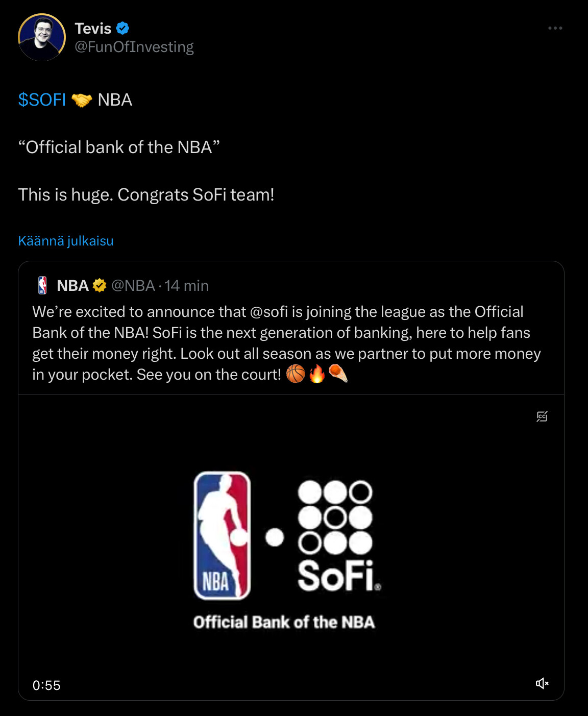Open the @FunOfInvesting handle
This screenshot has height=716, width=588.
134,47
